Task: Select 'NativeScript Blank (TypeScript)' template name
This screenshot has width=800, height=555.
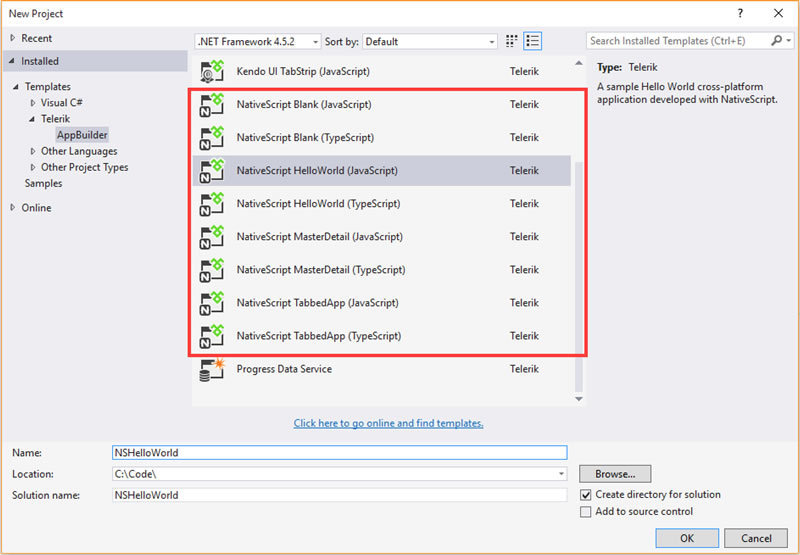Action: pos(305,138)
